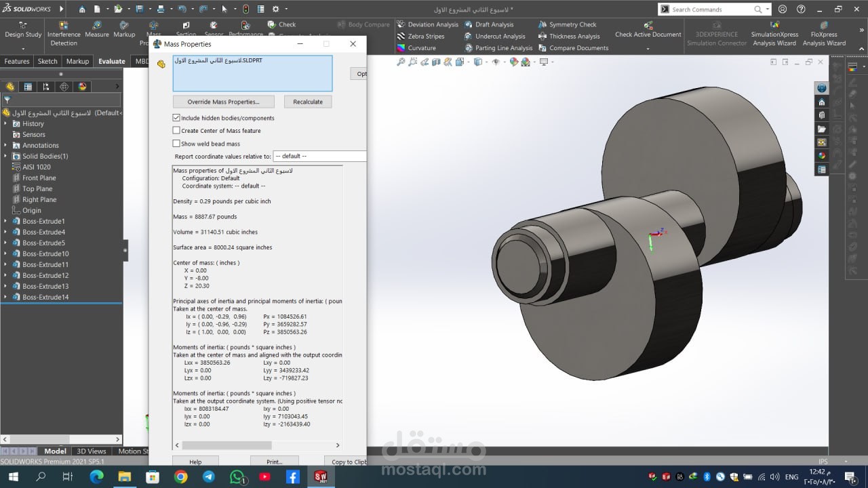This screenshot has height=488, width=868.
Task: Open Telegram from the taskbar
Action: point(209,476)
